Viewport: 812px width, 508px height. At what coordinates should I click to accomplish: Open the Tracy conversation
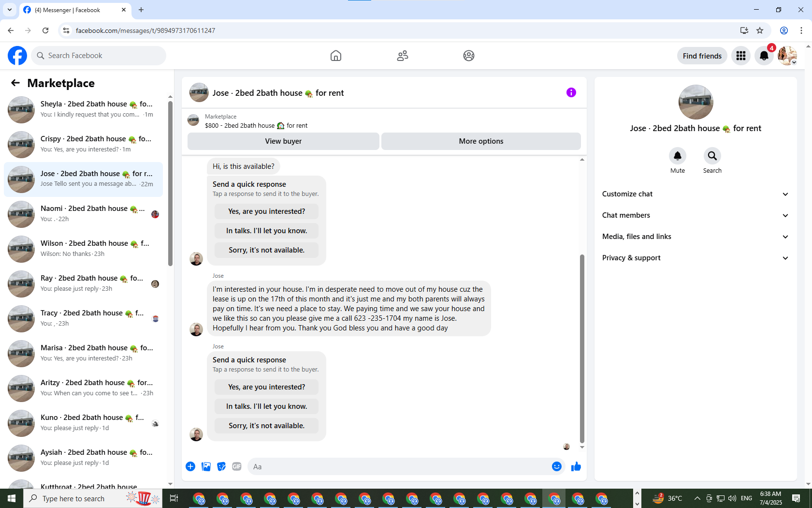[x=84, y=319]
